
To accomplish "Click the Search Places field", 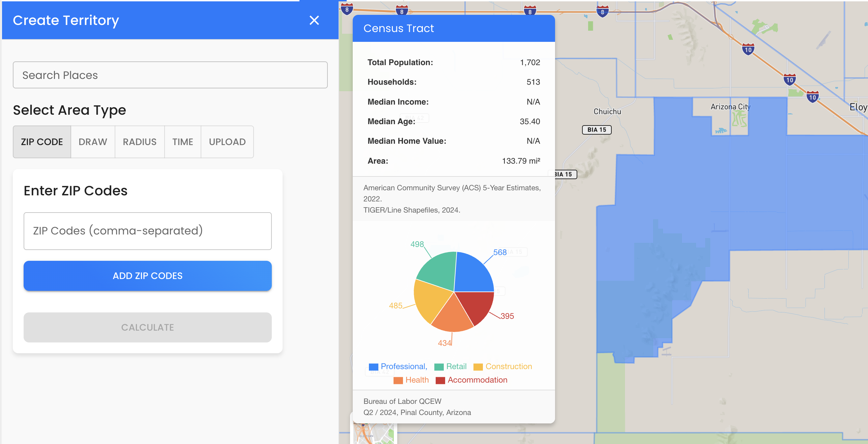I will coord(170,75).
